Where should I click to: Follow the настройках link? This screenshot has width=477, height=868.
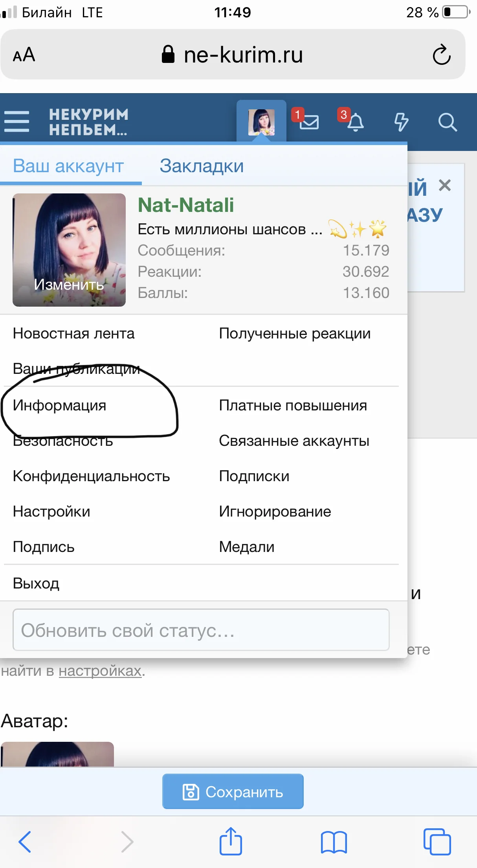pos(100,671)
